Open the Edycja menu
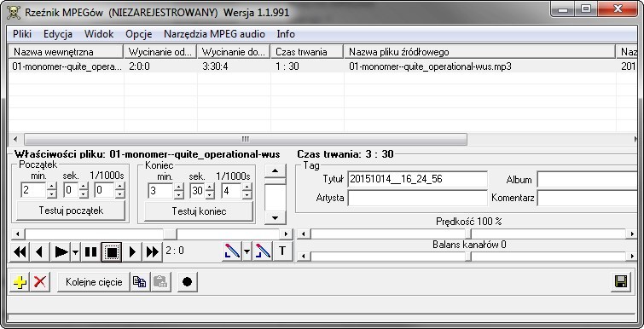The width and height of the screenshot is (644, 329). point(58,34)
